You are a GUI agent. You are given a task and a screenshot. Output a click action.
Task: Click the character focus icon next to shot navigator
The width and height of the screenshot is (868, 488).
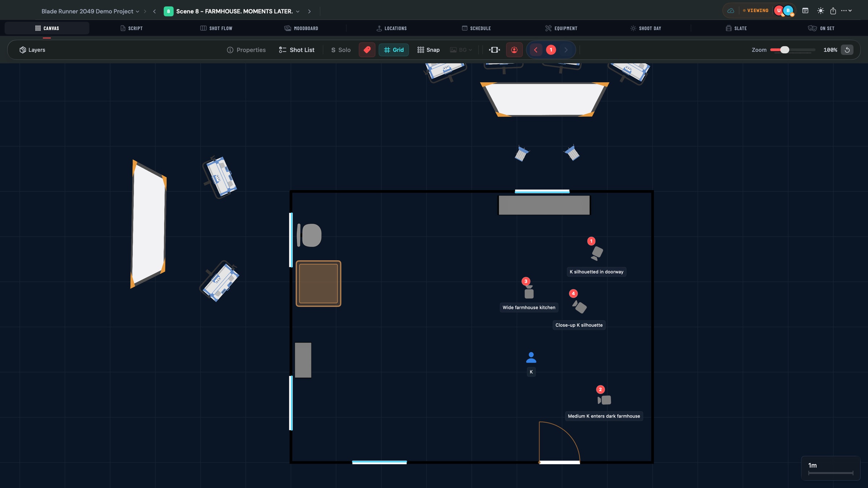click(514, 50)
